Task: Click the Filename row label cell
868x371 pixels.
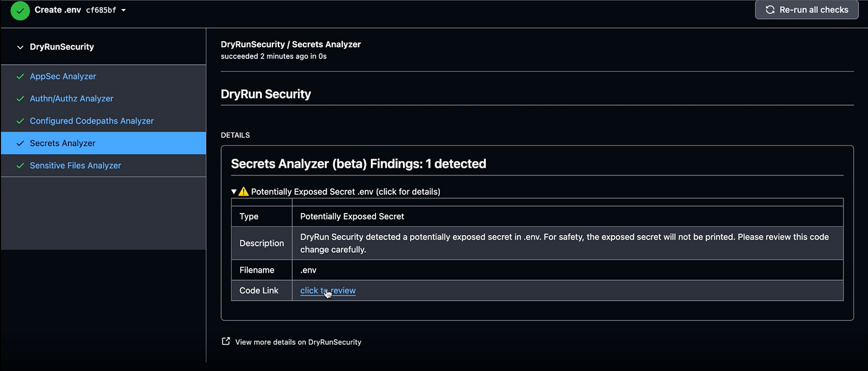Action: (x=262, y=270)
